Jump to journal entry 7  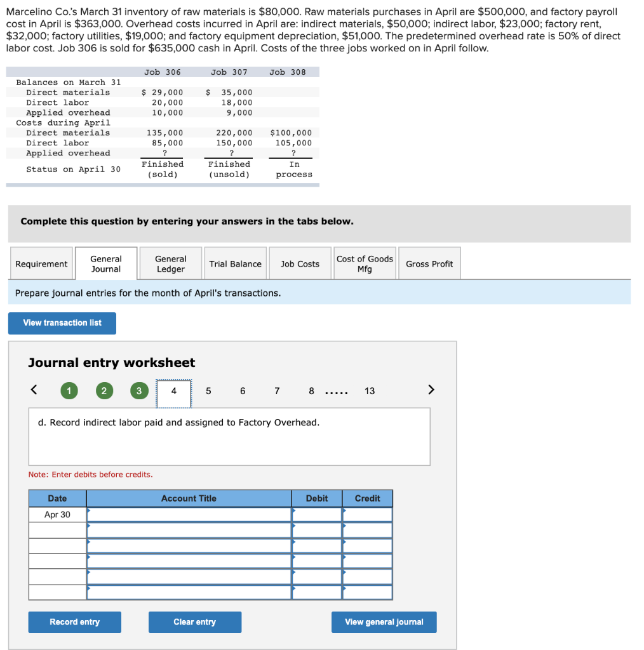(x=277, y=391)
